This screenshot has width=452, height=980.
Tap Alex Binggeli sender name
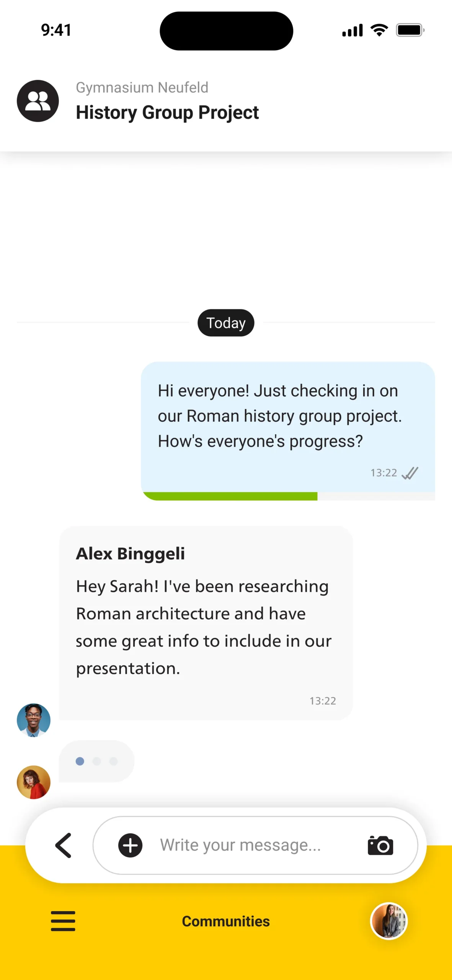pos(130,554)
